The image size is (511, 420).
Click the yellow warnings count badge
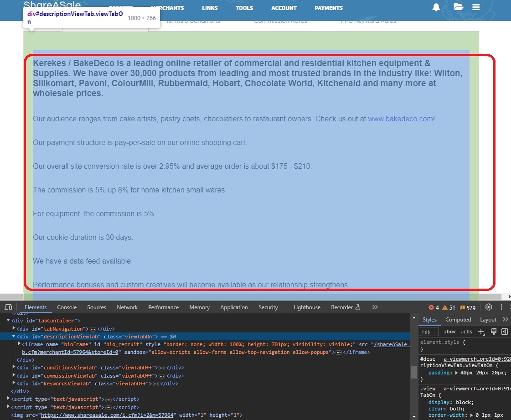(x=449, y=307)
